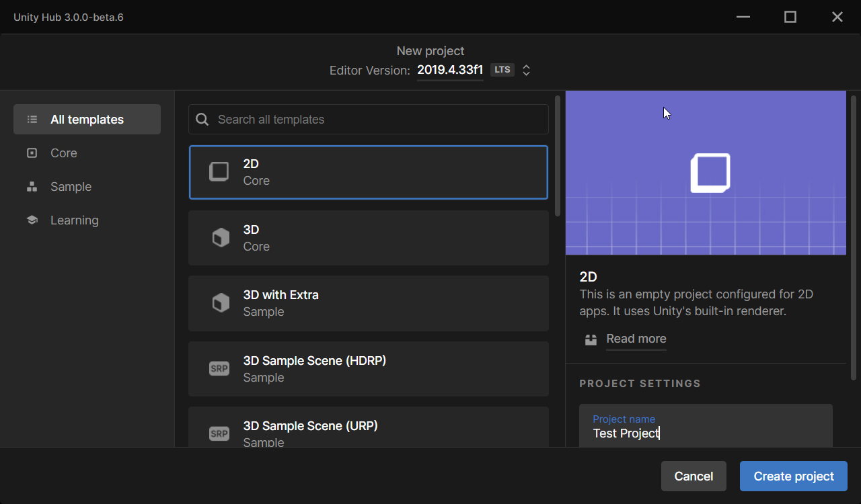861x504 pixels.
Task: Click the All templates list icon
Action: [x=32, y=120]
